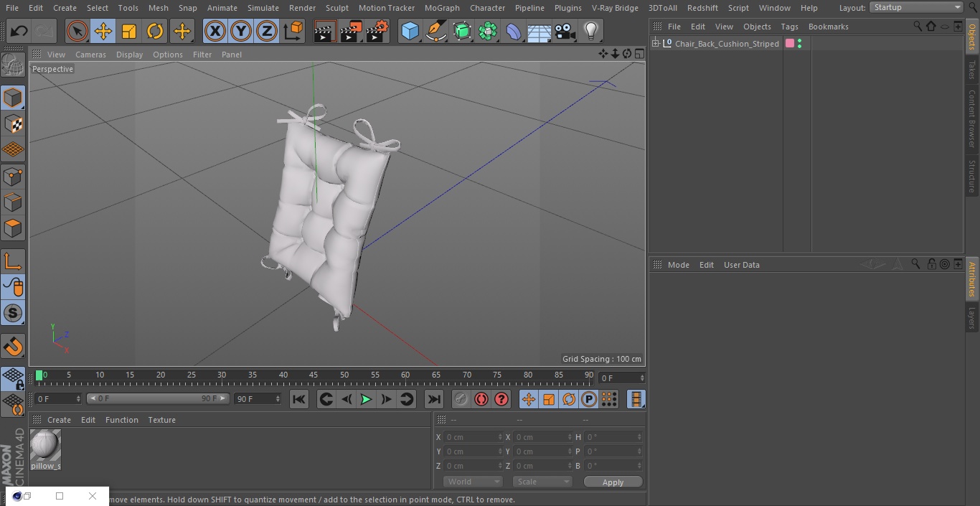Toggle X axis lock
This screenshot has width=980, height=506.
pos(215,31)
